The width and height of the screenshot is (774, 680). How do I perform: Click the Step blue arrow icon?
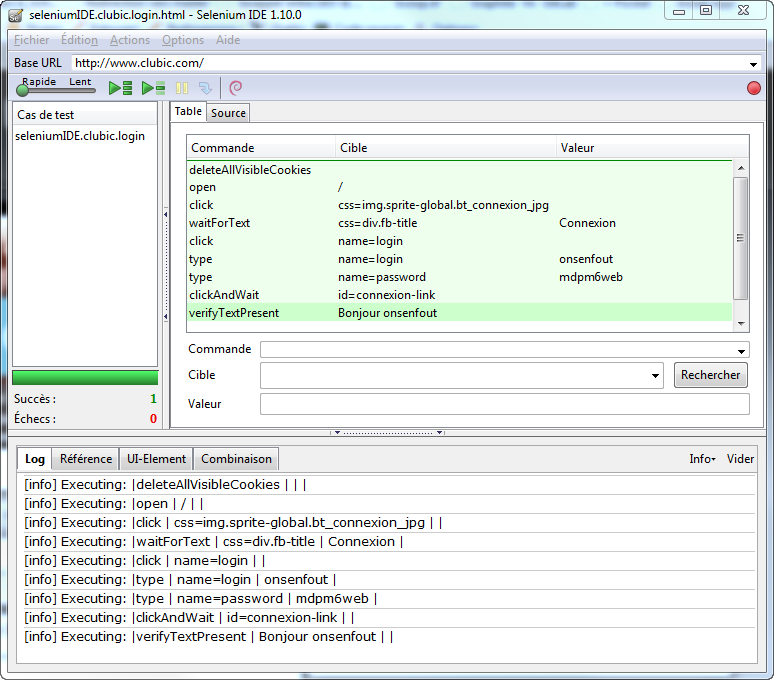point(205,88)
